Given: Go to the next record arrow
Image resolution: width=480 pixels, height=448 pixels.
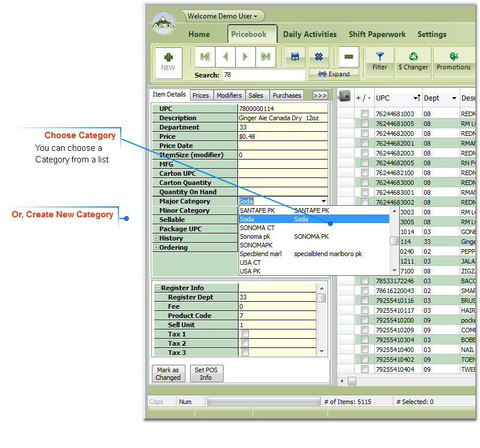Looking at the screenshot, I should pos(245,57).
